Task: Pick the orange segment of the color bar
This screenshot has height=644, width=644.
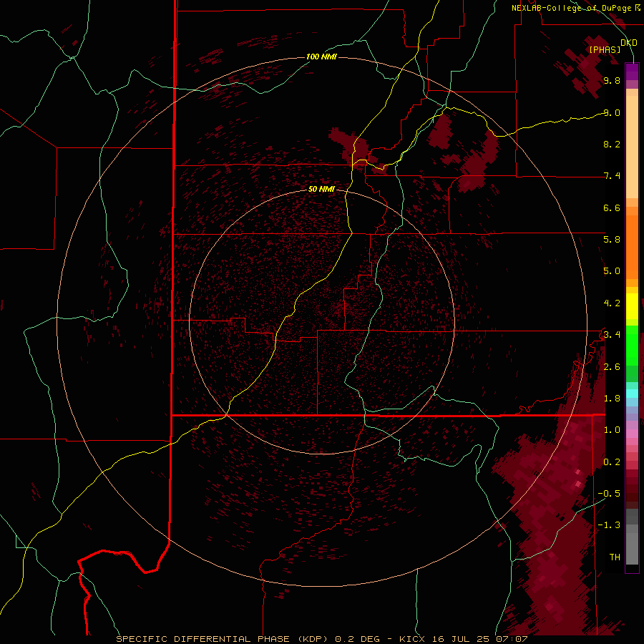Action: pos(632,246)
